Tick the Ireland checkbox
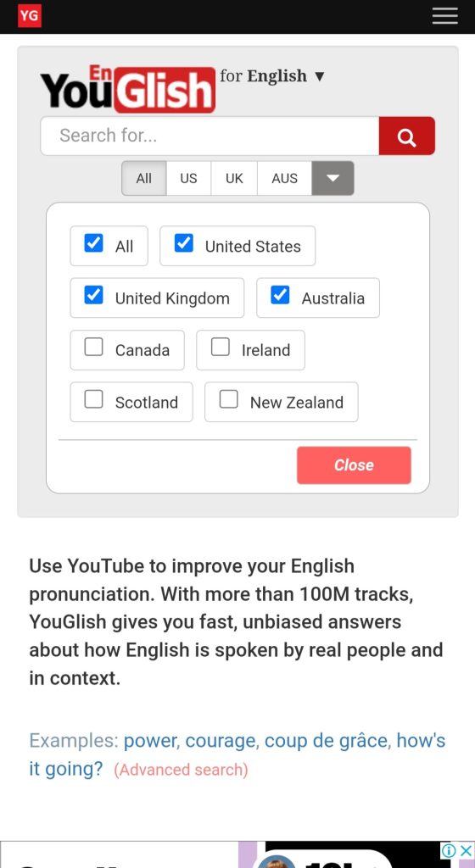475x868 pixels. click(x=221, y=347)
